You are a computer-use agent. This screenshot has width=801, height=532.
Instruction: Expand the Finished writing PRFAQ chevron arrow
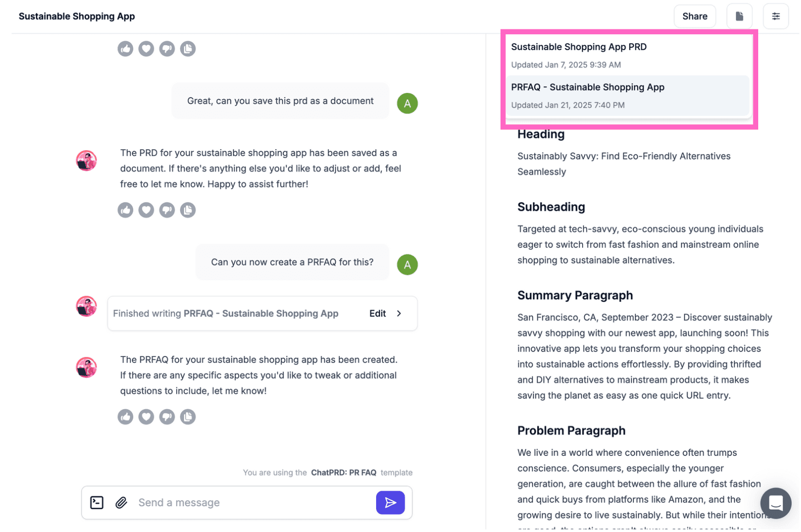click(399, 314)
